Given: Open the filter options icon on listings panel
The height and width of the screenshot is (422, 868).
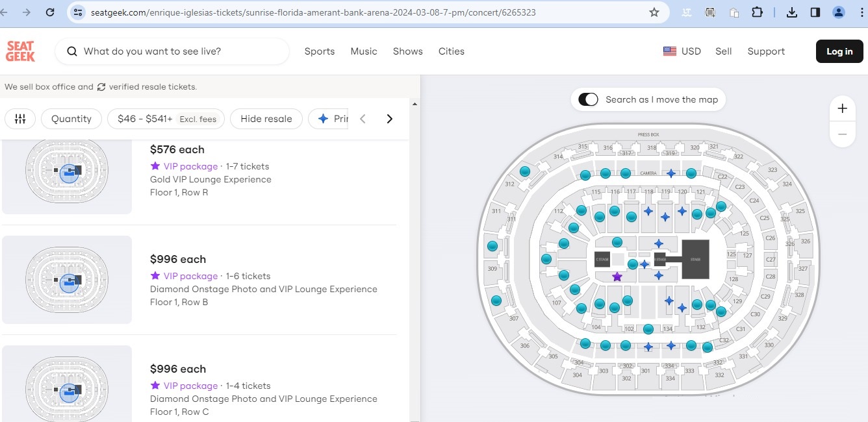Looking at the screenshot, I should pyautogui.click(x=20, y=119).
